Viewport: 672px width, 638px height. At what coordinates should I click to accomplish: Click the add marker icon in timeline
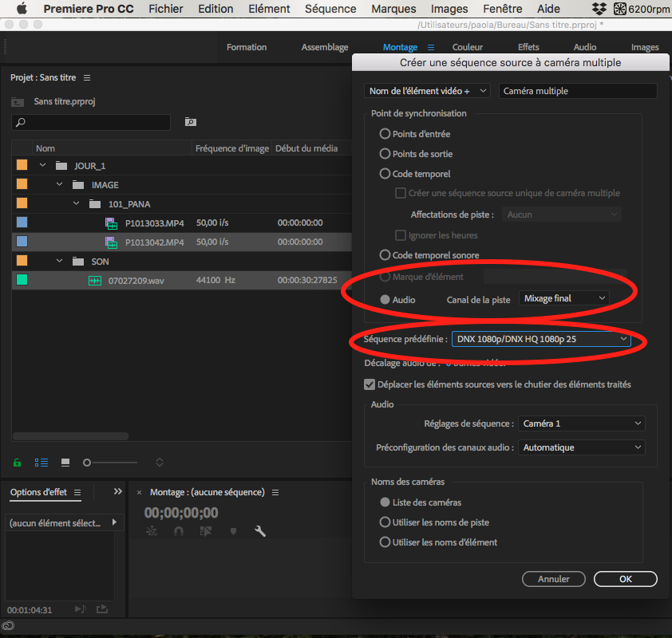tap(233, 531)
